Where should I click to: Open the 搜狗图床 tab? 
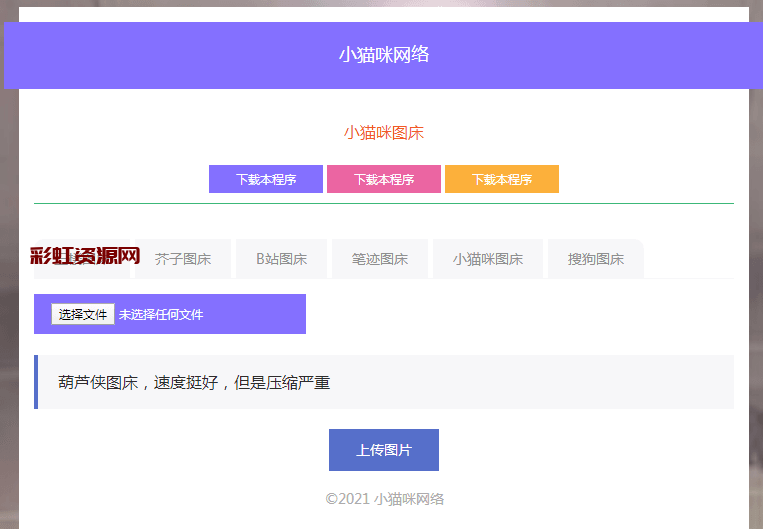(x=596, y=259)
